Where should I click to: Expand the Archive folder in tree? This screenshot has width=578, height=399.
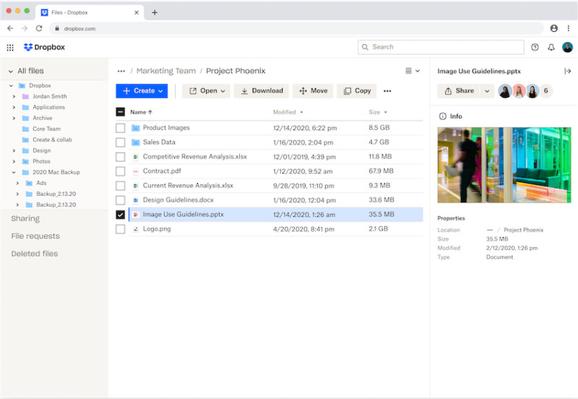(14, 118)
